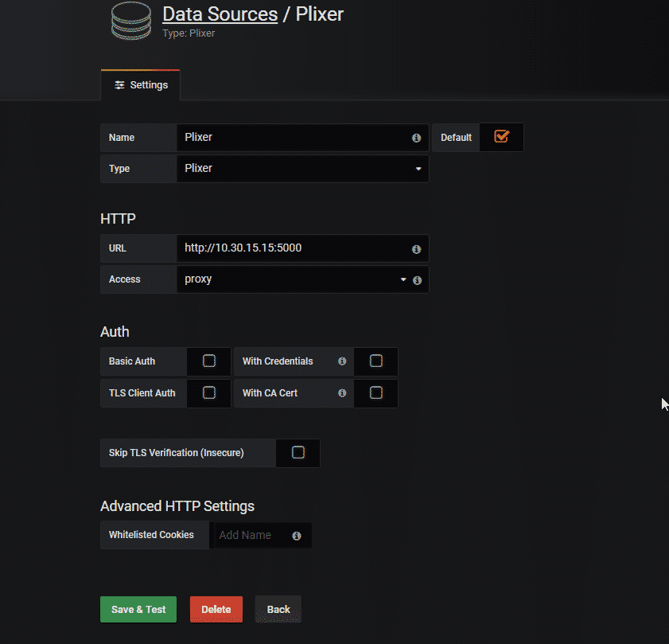Click the 'Whitelisted Cookies' label
The height and width of the screenshot is (644, 669).
click(x=151, y=535)
